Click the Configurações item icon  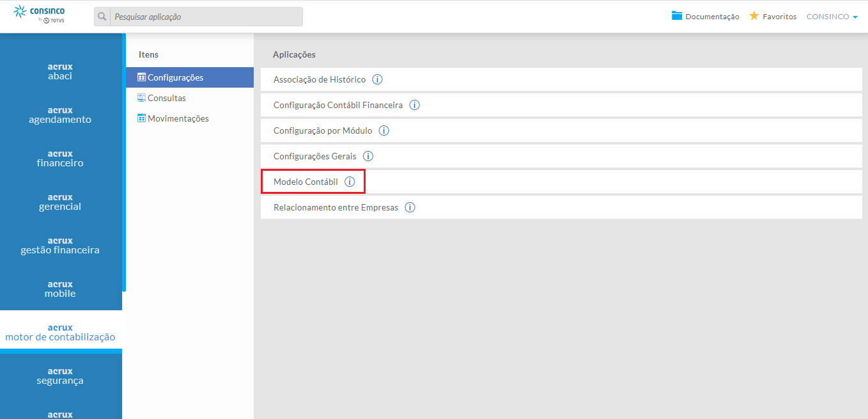pos(142,77)
